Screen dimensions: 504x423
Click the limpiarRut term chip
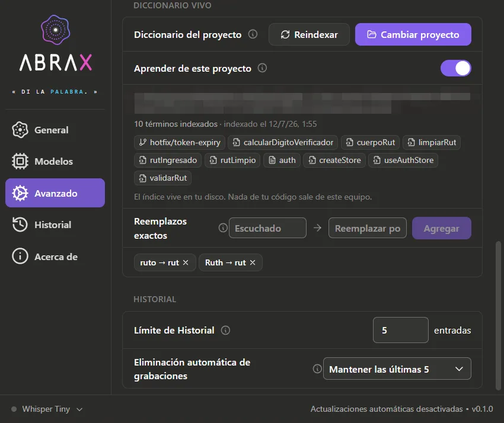(432, 142)
